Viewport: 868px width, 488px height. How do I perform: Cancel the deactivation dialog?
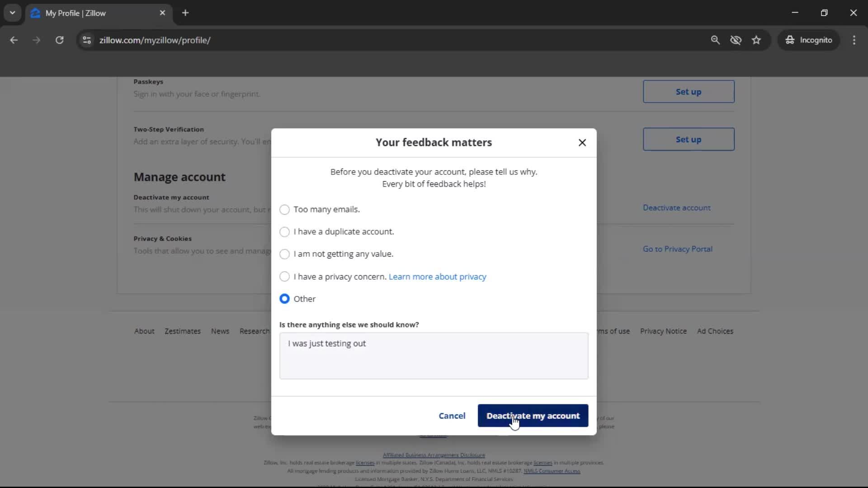452,416
